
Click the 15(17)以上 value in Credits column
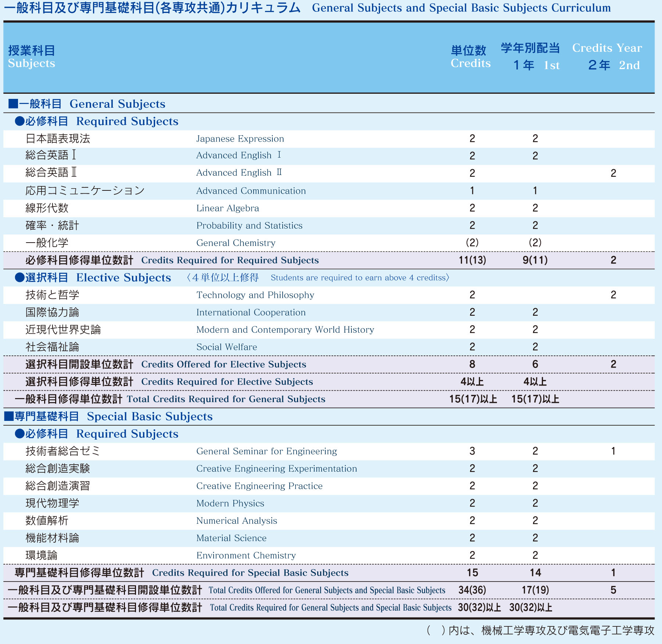[x=473, y=399]
